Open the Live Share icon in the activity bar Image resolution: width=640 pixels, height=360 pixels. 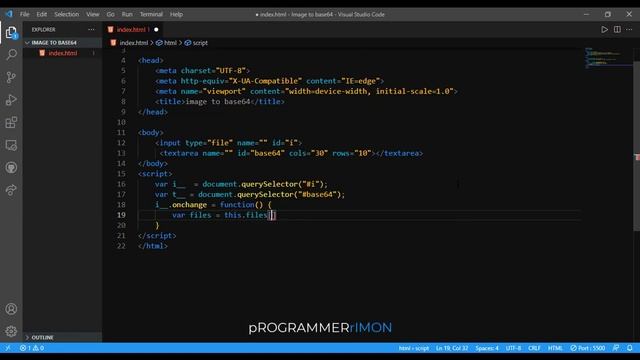pyautogui.click(x=11, y=190)
